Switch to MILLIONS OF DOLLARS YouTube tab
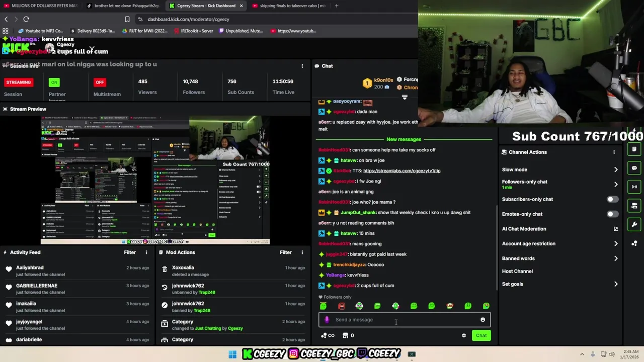 (40, 6)
